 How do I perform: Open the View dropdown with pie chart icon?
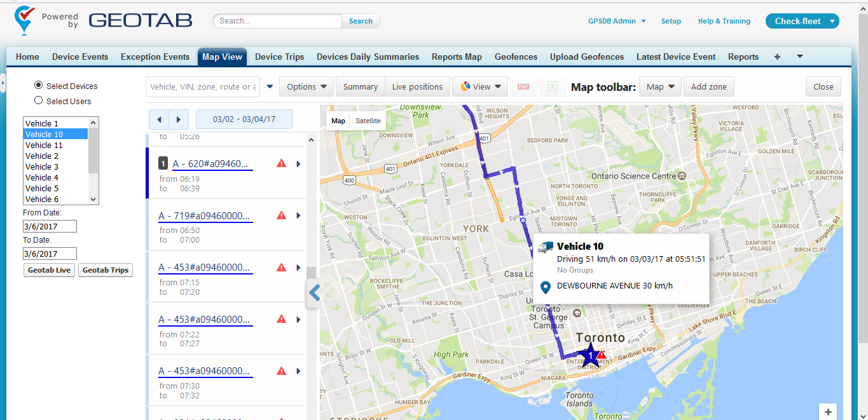(479, 86)
